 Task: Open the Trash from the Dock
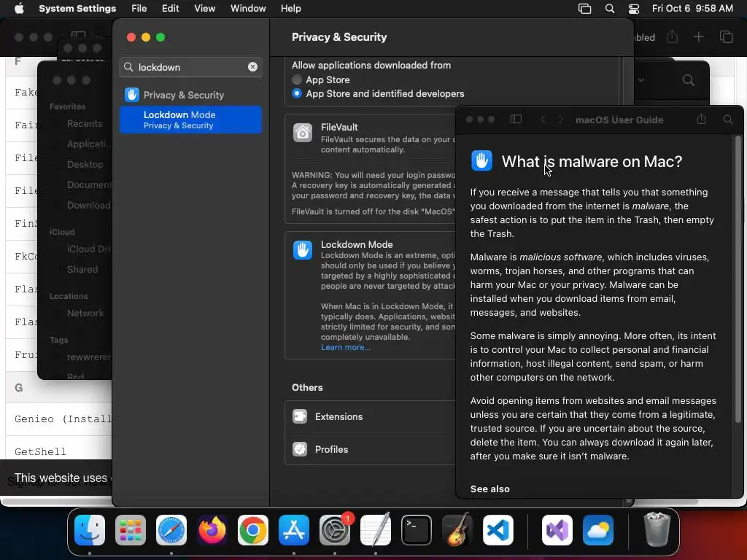(x=657, y=530)
